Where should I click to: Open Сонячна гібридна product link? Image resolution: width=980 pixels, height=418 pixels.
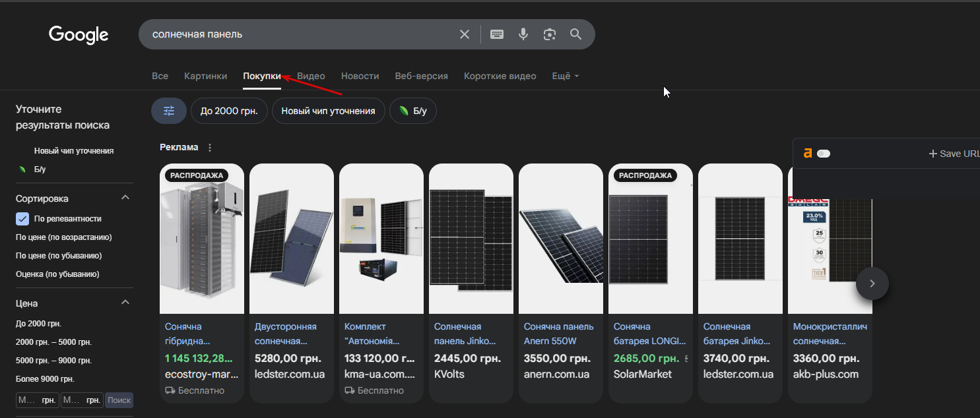187,334
